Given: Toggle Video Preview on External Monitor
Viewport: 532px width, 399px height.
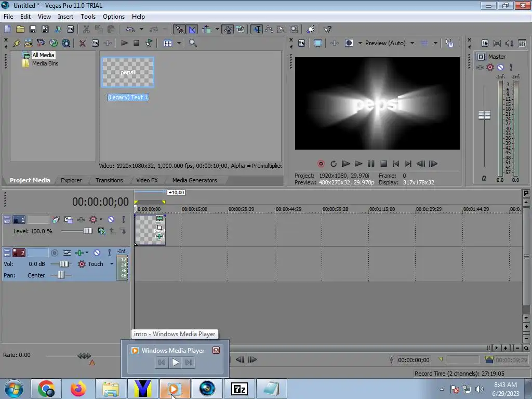Looking at the screenshot, I should [x=318, y=43].
